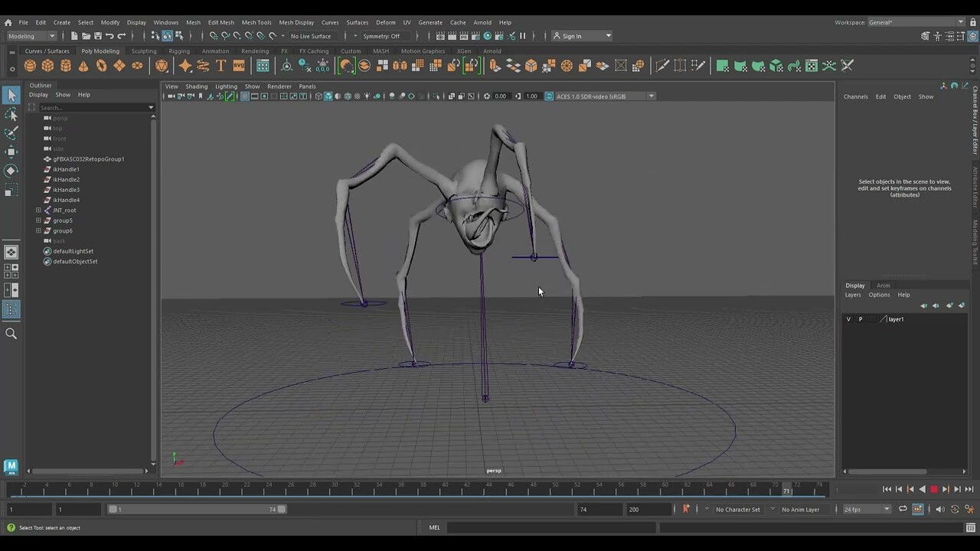Create a polygon sphere from the Poly Modeling shelf

click(x=29, y=66)
